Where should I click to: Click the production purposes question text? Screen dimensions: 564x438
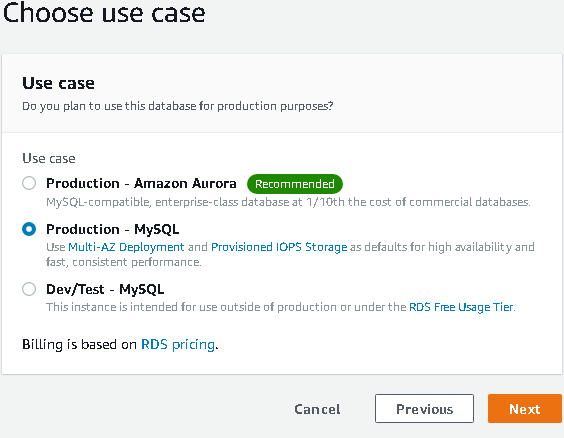click(178, 106)
